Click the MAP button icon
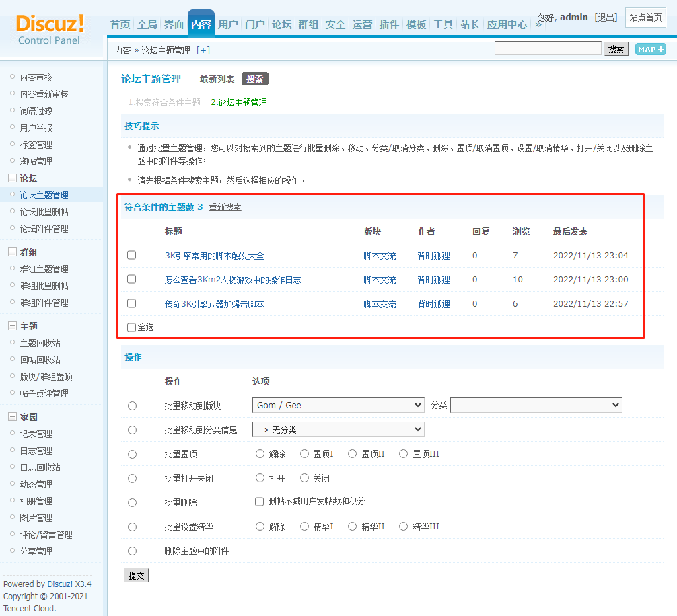Image resolution: width=677 pixels, height=616 pixels. pos(650,49)
